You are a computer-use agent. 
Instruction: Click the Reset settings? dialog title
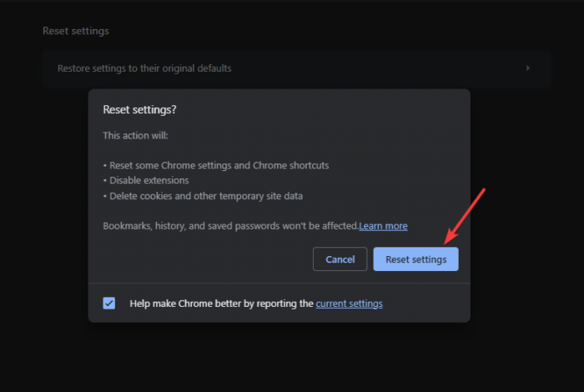(139, 110)
